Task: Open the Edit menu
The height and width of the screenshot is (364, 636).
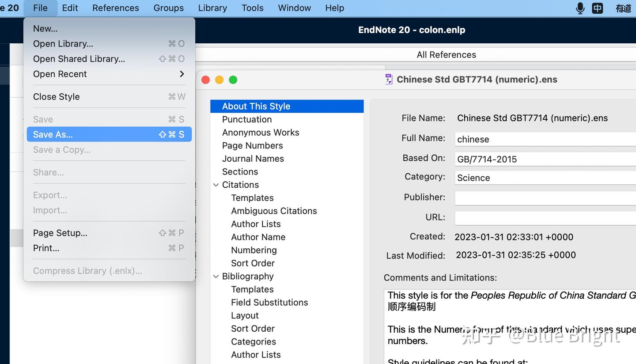Action: [x=70, y=8]
